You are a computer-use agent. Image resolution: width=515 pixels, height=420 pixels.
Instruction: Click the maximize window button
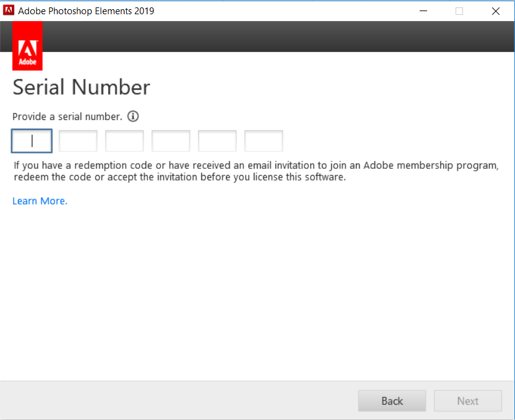pos(459,11)
